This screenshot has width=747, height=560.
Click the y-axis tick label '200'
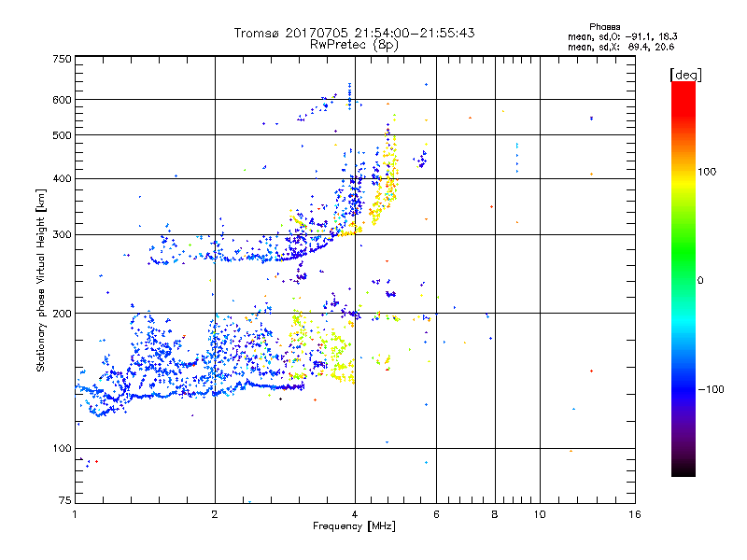63,314
